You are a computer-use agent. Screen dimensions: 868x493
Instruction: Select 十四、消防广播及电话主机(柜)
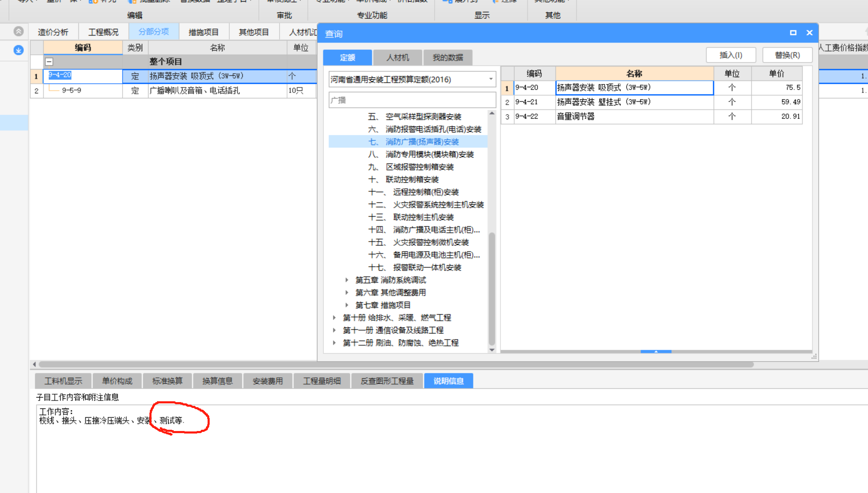pos(424,230)
